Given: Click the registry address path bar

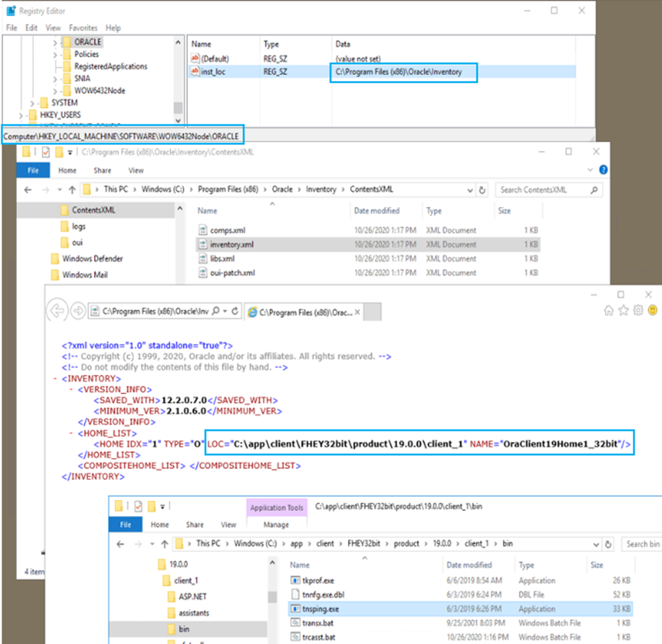Looking at the screenshot, I should click(123, 136).
